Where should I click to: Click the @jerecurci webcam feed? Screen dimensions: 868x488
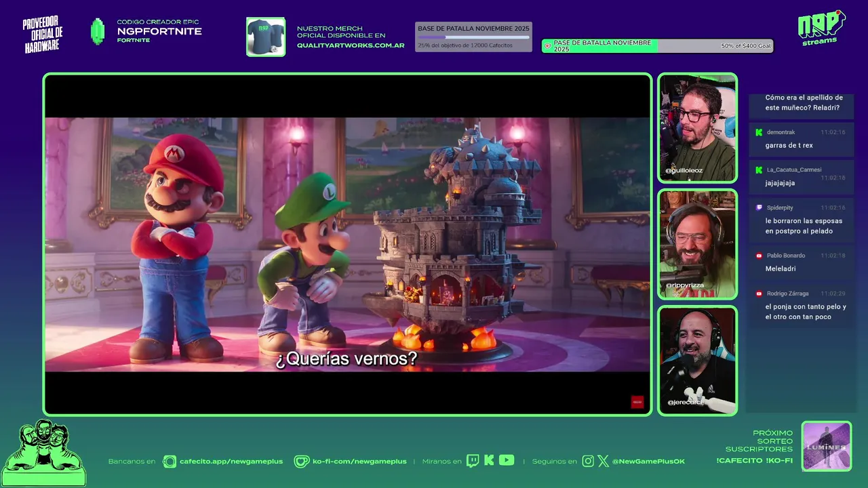(x=697, y=361)
